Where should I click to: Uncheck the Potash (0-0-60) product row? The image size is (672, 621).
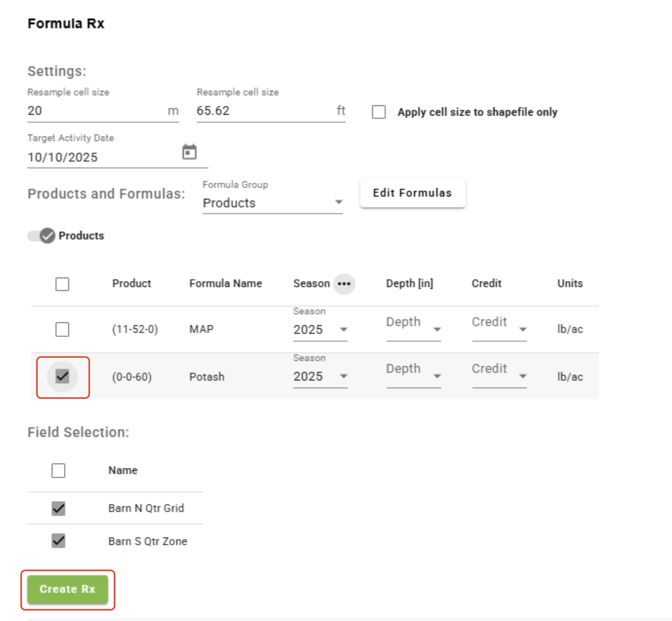(62, 377)
